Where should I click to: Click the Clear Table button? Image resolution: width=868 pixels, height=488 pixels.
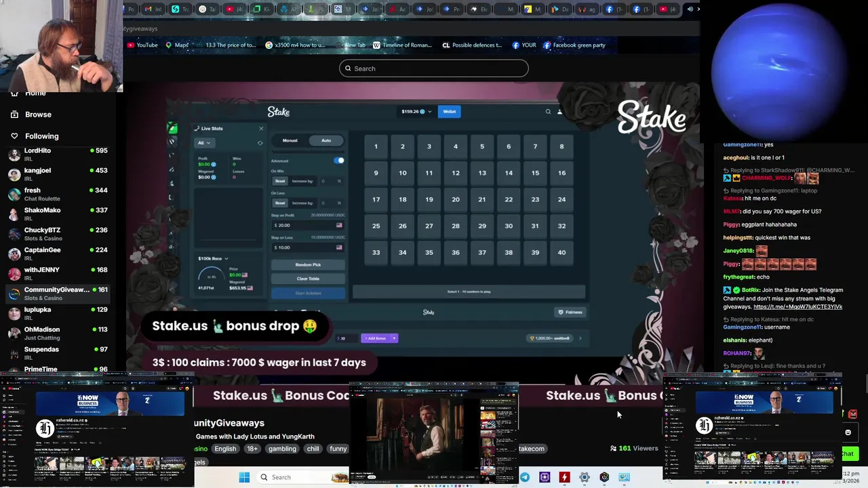308,279
